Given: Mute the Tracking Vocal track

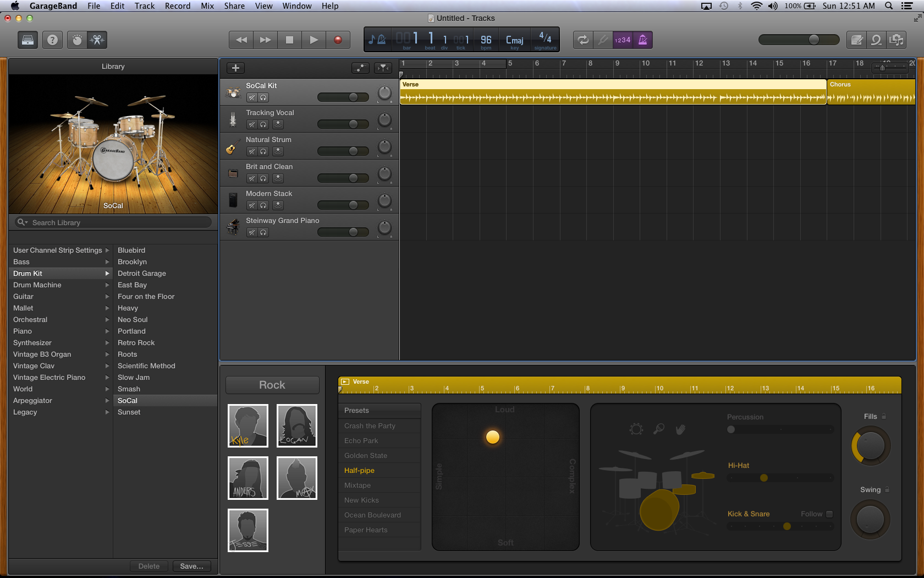Looking at the screenshot, I should 251,124.
